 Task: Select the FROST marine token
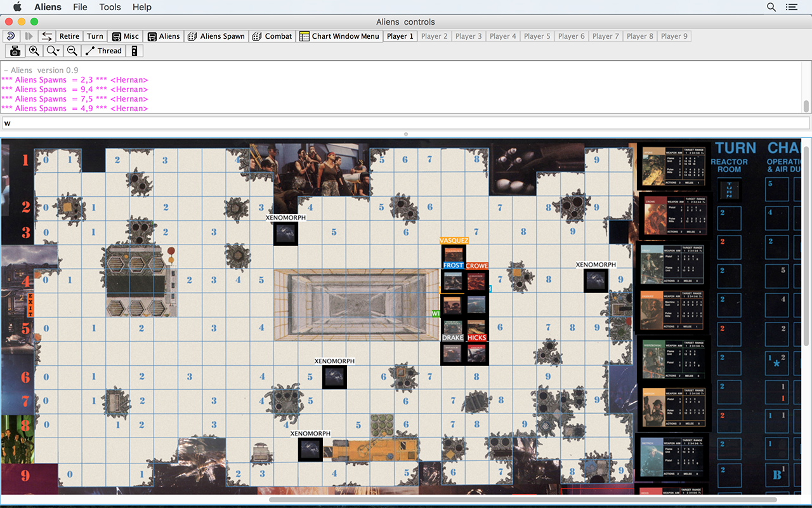[453, 281]
